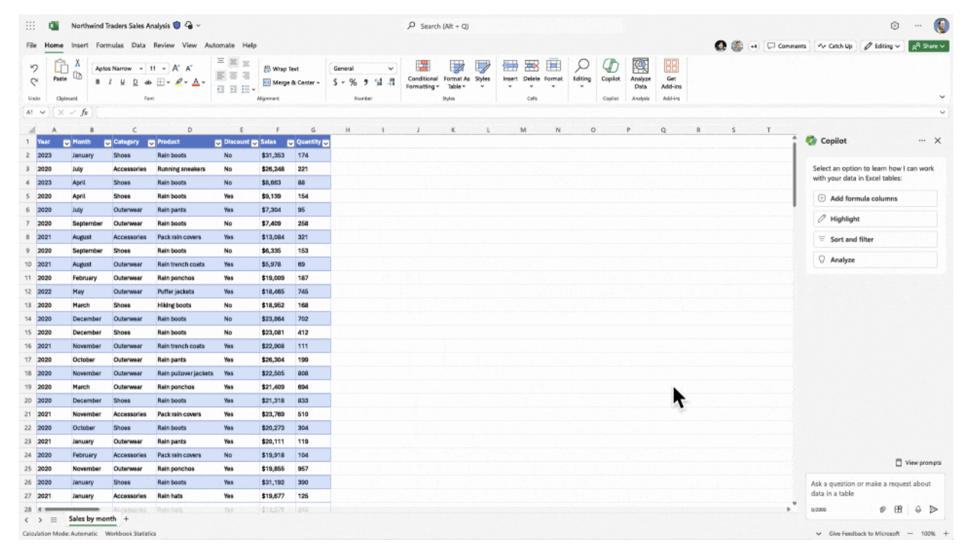
Task: Toggle Double Underline formatting
Action: click(x=136, y=82)
